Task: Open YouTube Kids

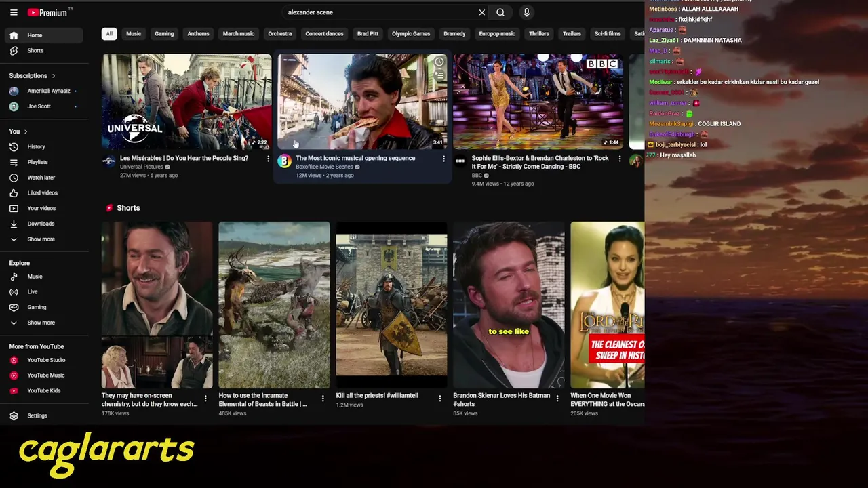Action: (45, 391)
